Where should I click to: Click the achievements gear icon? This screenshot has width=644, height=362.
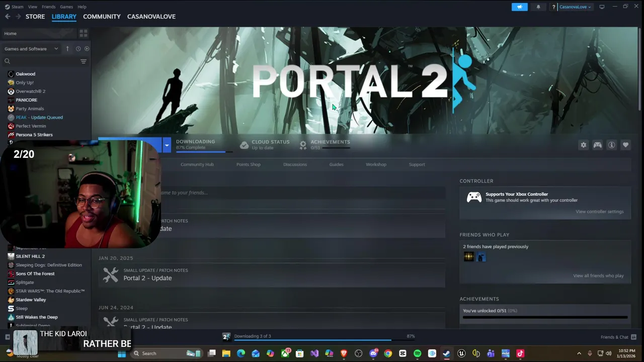click(303, 145)
